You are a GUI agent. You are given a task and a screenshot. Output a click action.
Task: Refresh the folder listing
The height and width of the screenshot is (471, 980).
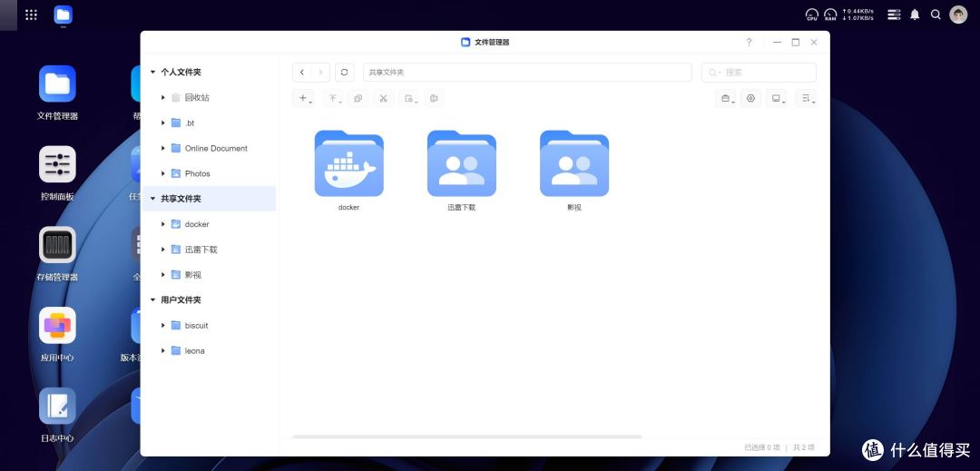coord(345,73)
